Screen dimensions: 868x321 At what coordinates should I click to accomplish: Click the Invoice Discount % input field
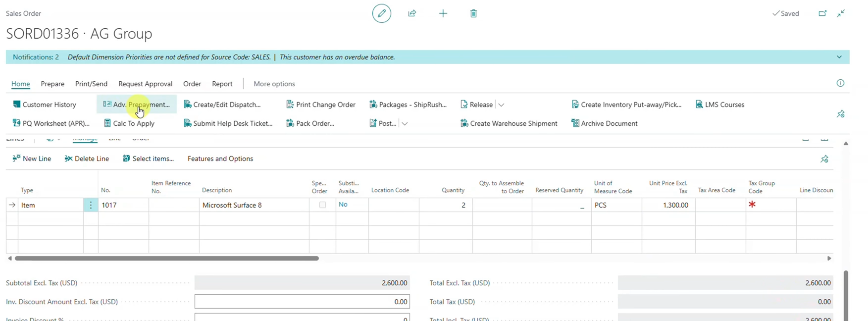coord(302,317)
